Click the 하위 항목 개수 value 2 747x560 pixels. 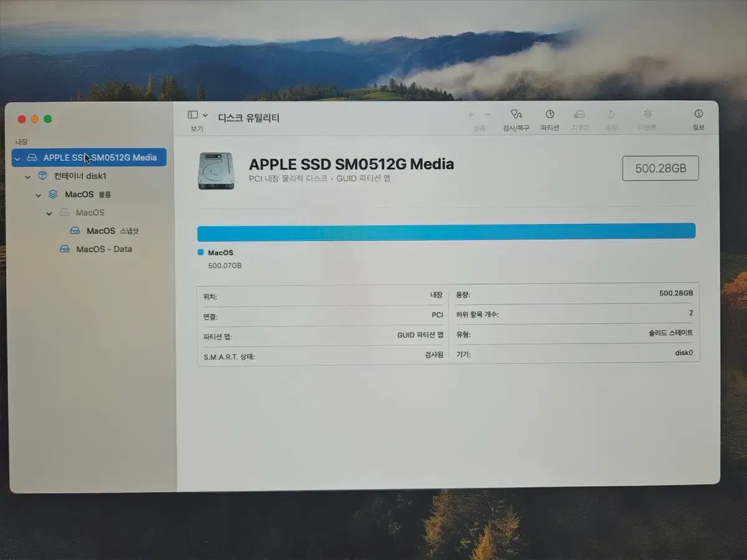click(691, 313)
